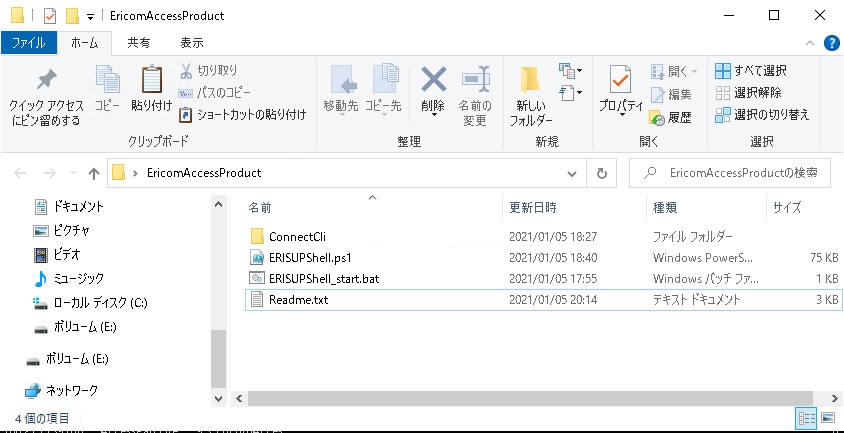The image size is (844, 433).
Task: Click the red X Delete icon
Action: [x=433, y=80]
